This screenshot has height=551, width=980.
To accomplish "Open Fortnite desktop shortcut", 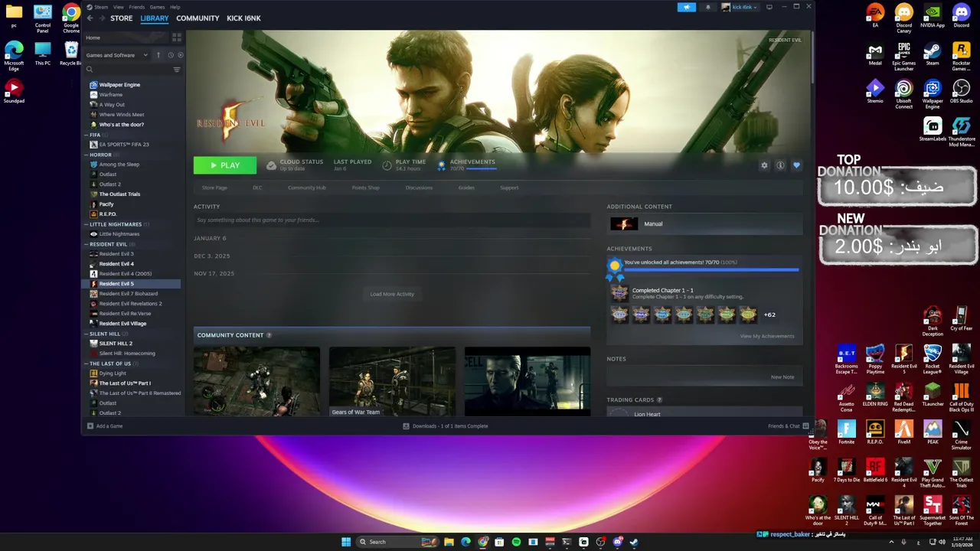I will (846, 432).
